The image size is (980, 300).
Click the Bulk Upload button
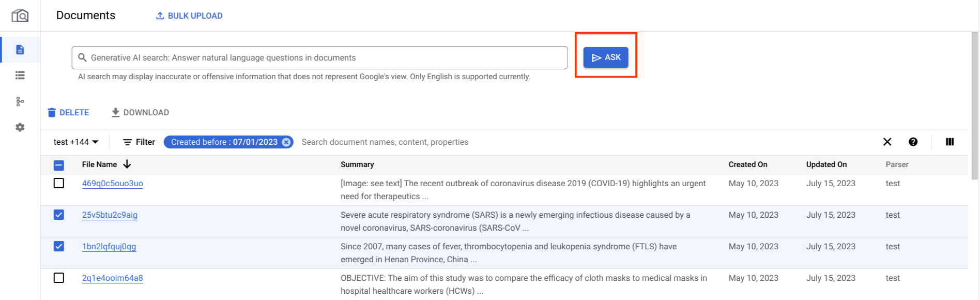coord(189,16)
